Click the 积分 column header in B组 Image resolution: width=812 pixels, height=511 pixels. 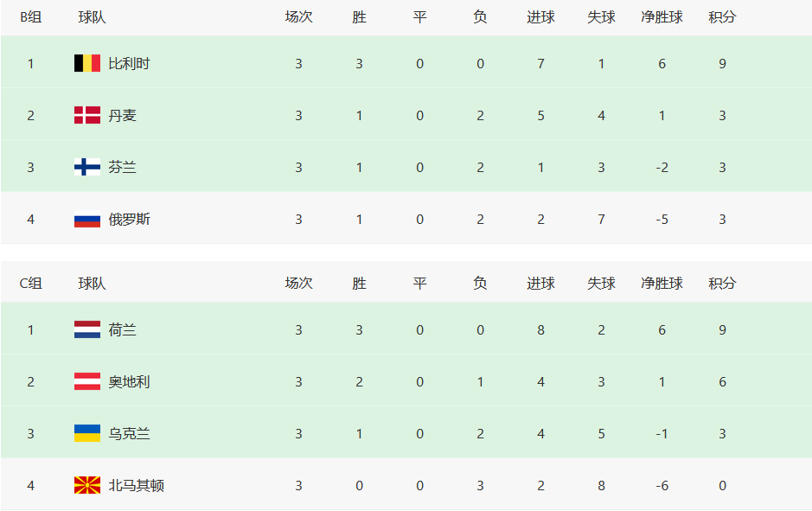[x=722, y=17]
